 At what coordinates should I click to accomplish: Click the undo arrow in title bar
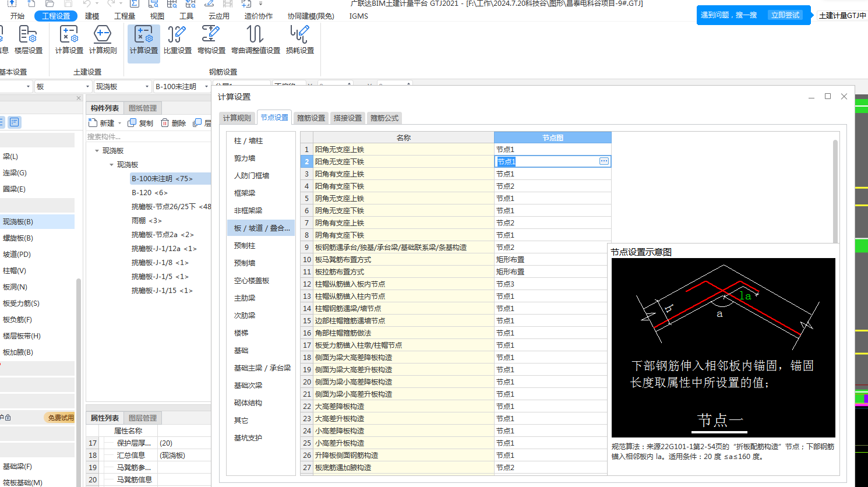tap(87, 3)
